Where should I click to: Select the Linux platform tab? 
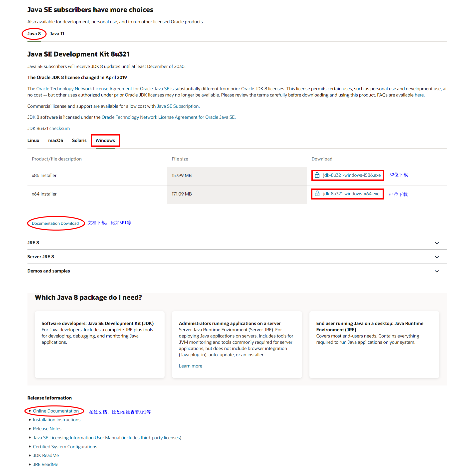33,140
